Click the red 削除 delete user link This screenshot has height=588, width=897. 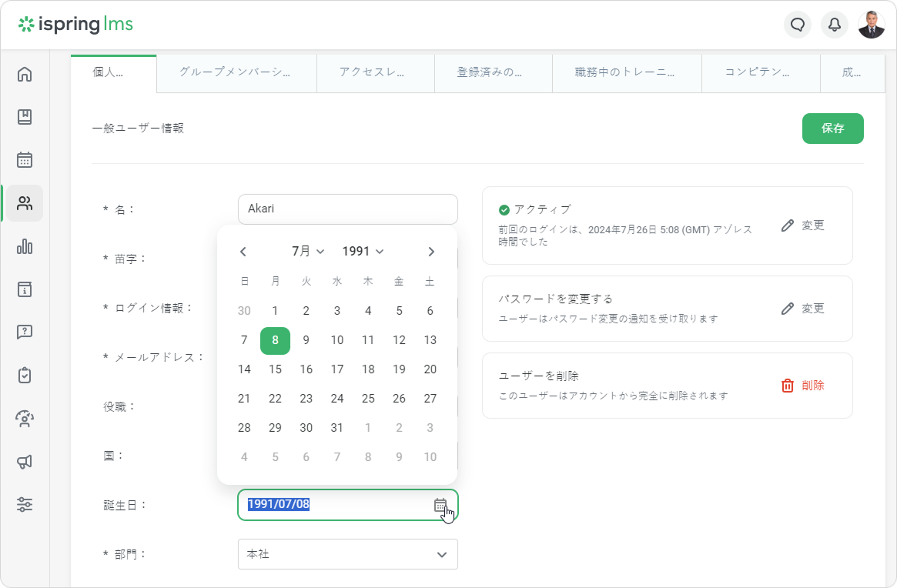tap(803, 386)
